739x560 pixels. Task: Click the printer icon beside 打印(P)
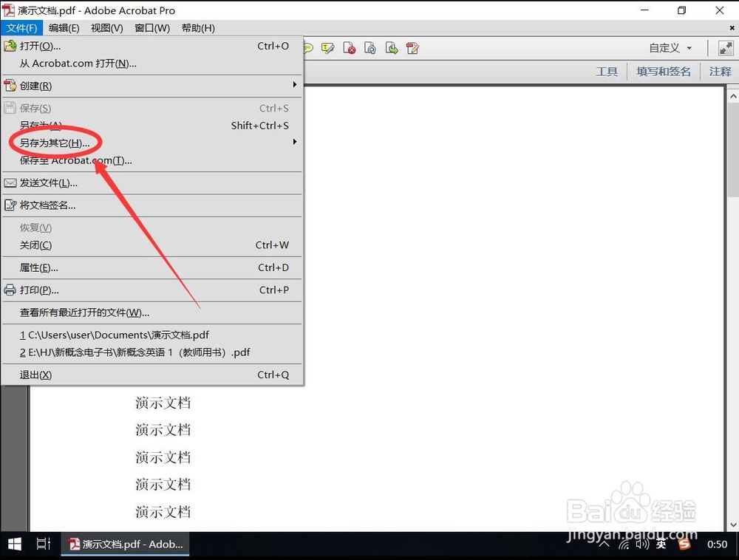pos(10,290)
